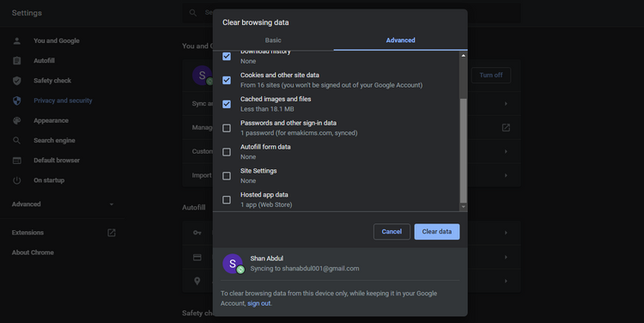Click the Extensions external link icon
The height and width of the screenshot is (323, 644).
click(x=112, y=233)
